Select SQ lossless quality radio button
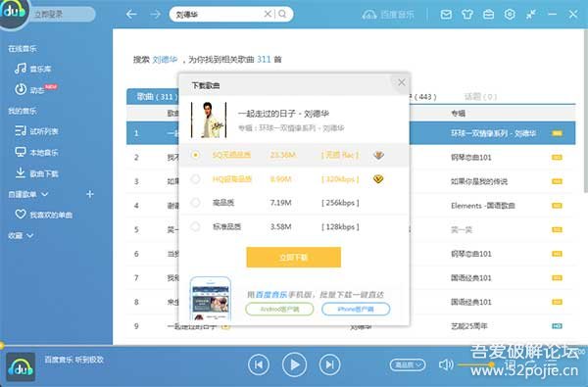The height and width of the screenshot is (387, 588). [x=195, y=155]
